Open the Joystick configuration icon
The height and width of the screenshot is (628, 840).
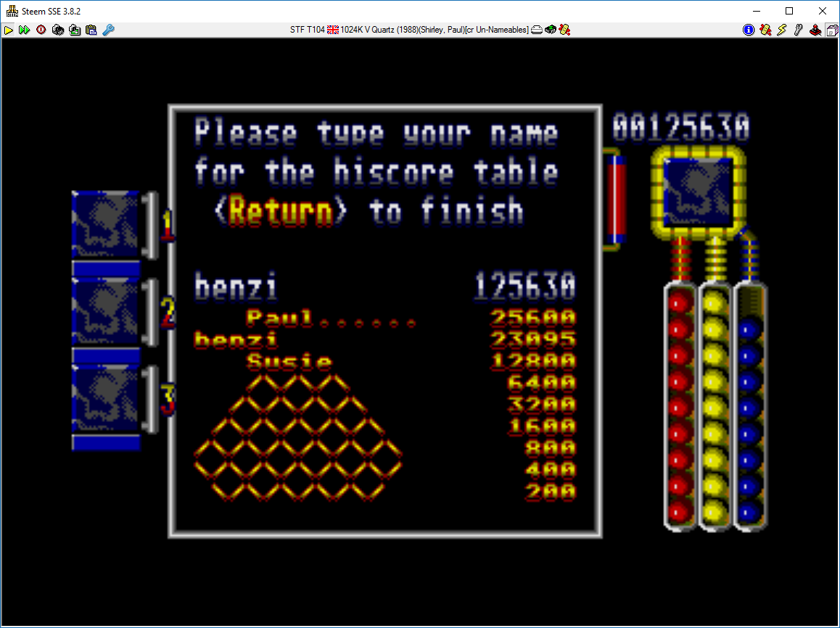[x=815, y=30]
